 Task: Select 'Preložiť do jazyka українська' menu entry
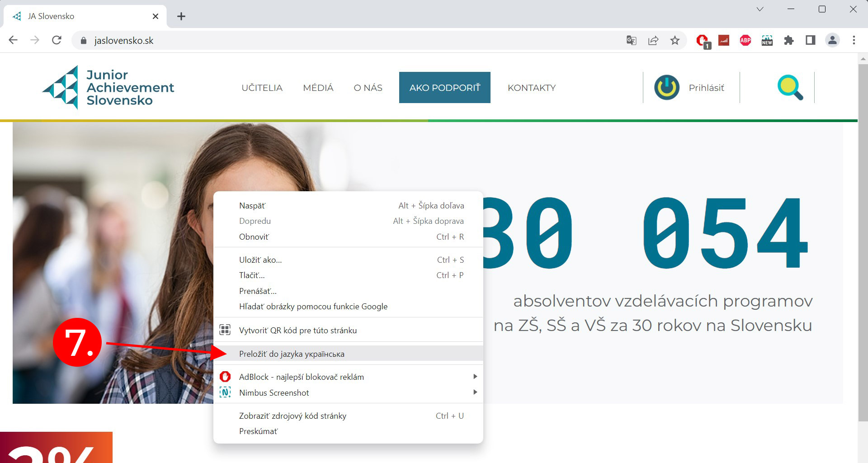[x=292, y=354]
